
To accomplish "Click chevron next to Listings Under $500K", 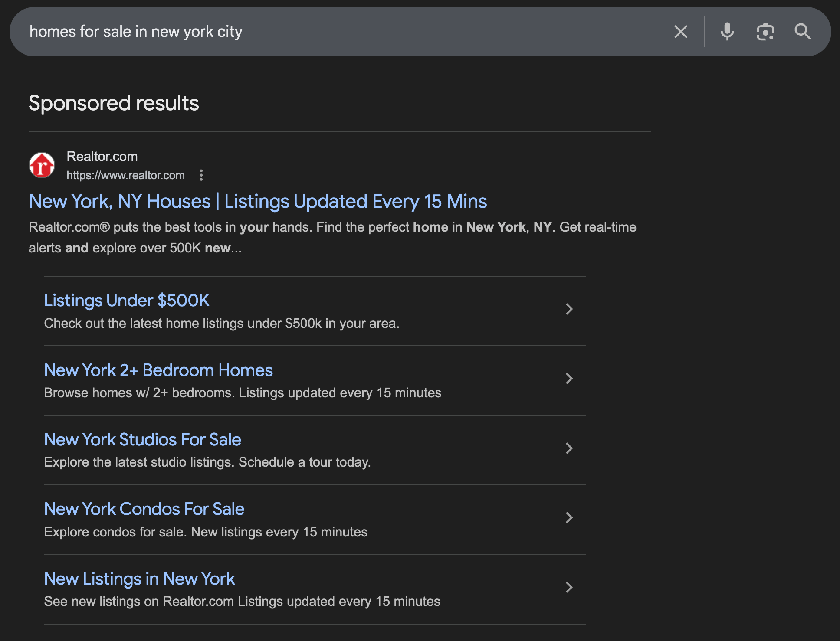I will (569, 309).
